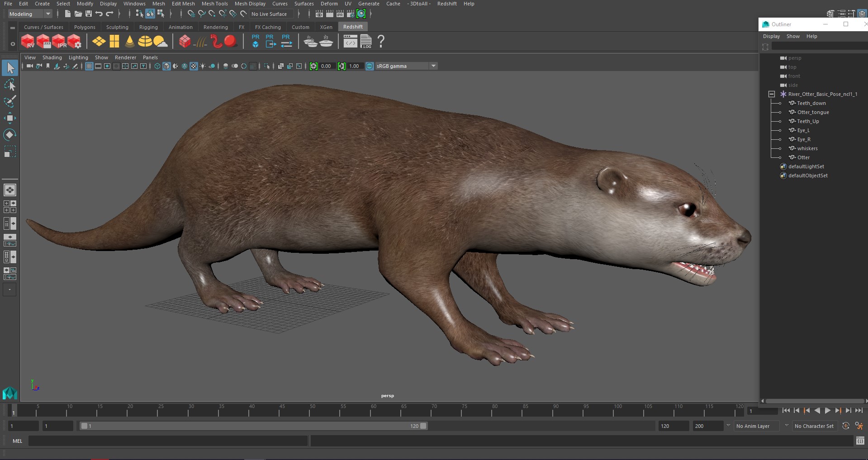Viewport: 868px width, 460px height.
Task: Open the Outliner Show menu
Action: click(793, 36)
